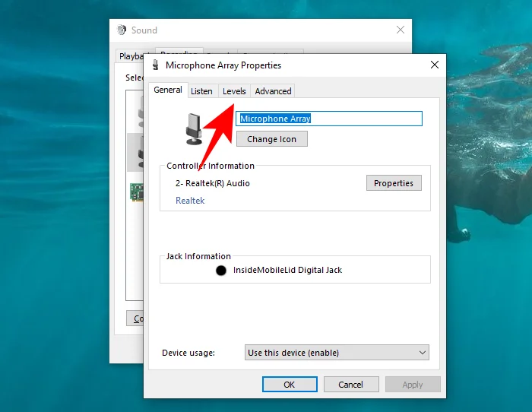Open the Listen tab
The width and height of the screenshot is (532, 412).
pos(201,91)
